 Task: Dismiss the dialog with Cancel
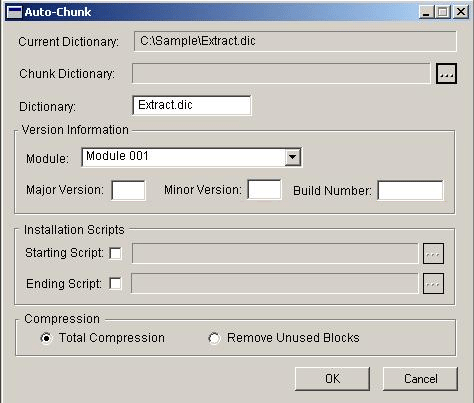point(420,379)
